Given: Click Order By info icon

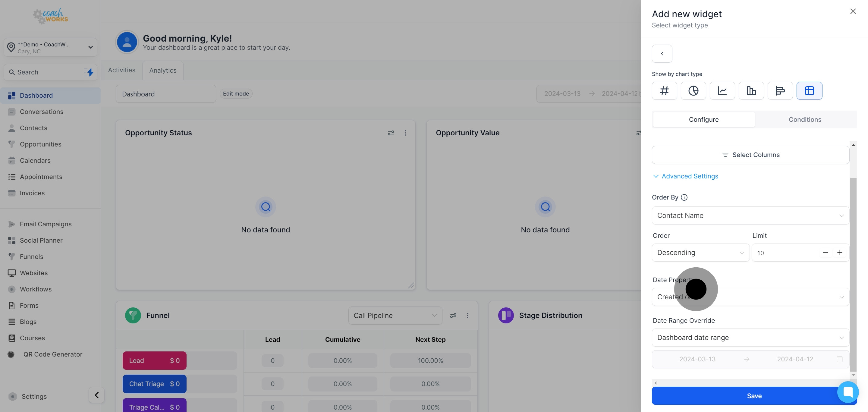Looking at the screenshot, I should click(x=684, y=197).
